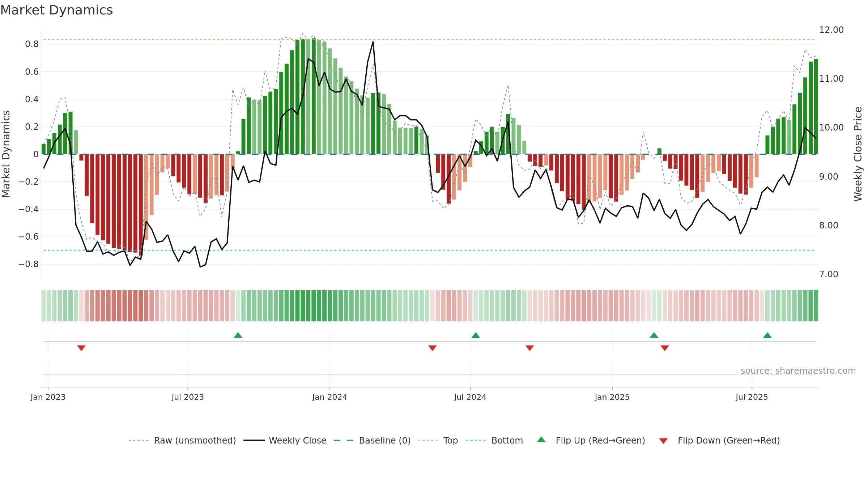Click the 8.00 price axis label
The image size is (868, 488).
coord(829,226)
